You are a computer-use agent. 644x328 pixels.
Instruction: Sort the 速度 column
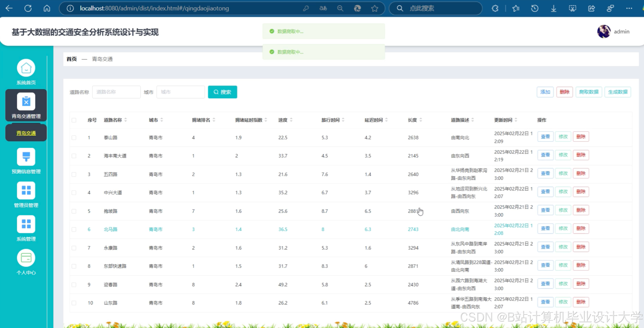292,120
